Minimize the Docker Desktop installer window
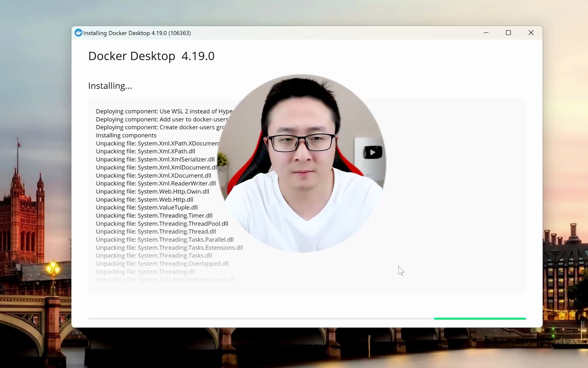This screenshot has width=588, height=368. [x=486, y=33]
